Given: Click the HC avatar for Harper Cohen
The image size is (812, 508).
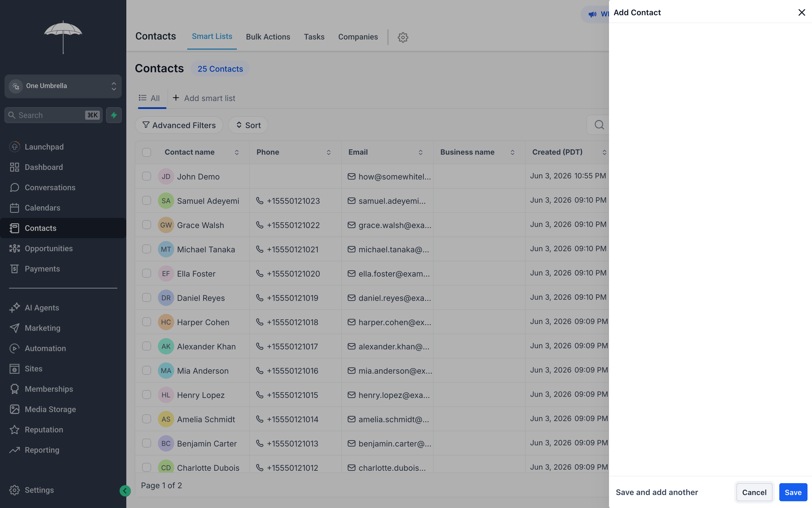Looking at the screenshot, I should [166, 322].
